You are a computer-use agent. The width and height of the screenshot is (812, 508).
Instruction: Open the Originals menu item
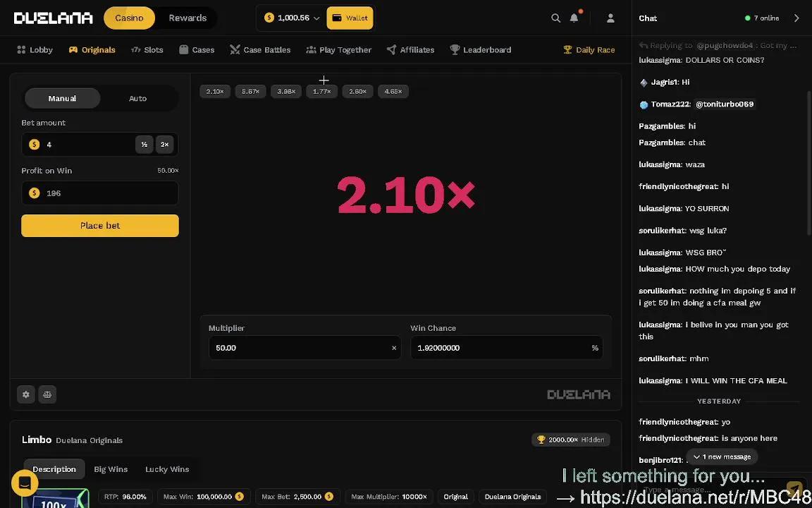[92, 50]
